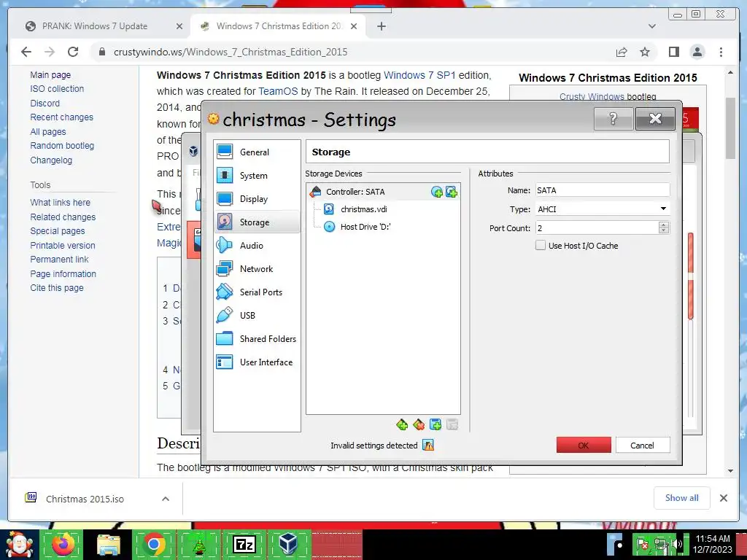
Task: Click add storage attachment icon below list
Action: tap(436, 424)
